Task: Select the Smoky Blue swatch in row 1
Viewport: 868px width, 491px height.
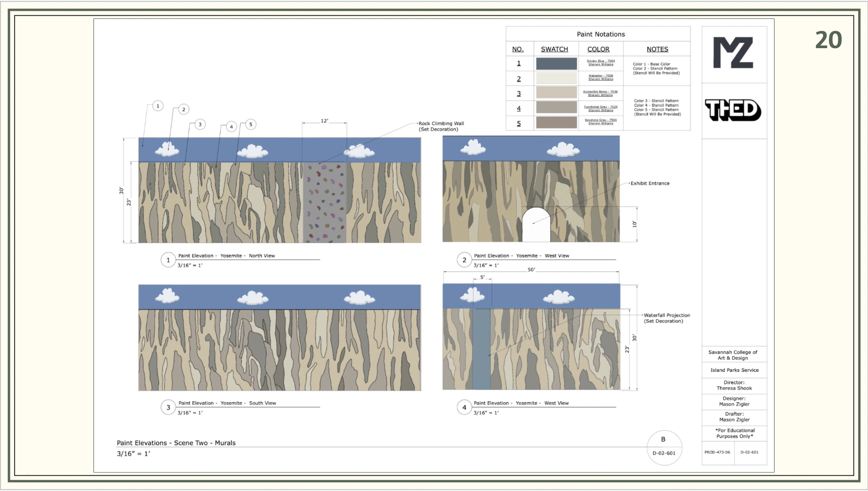Action: (556, 63)
